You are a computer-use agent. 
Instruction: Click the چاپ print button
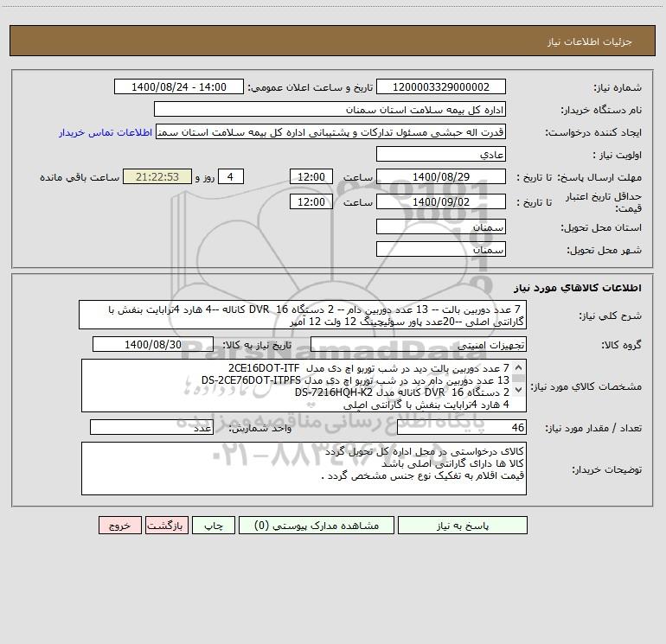coord(214,526)
